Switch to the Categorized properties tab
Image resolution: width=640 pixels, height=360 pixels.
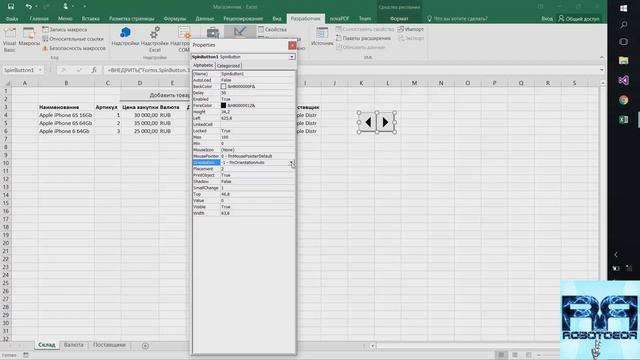pyautogui.click(x=229, y=66)
